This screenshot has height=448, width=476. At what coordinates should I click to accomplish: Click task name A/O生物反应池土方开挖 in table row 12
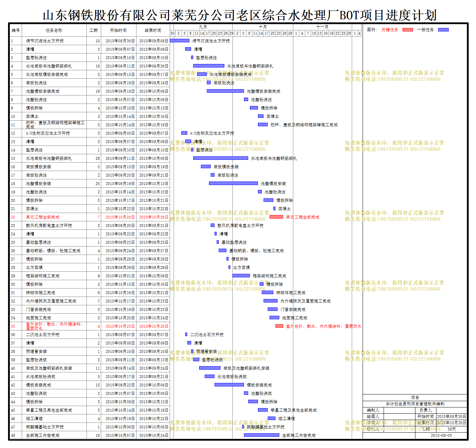[x=48, y=133]
